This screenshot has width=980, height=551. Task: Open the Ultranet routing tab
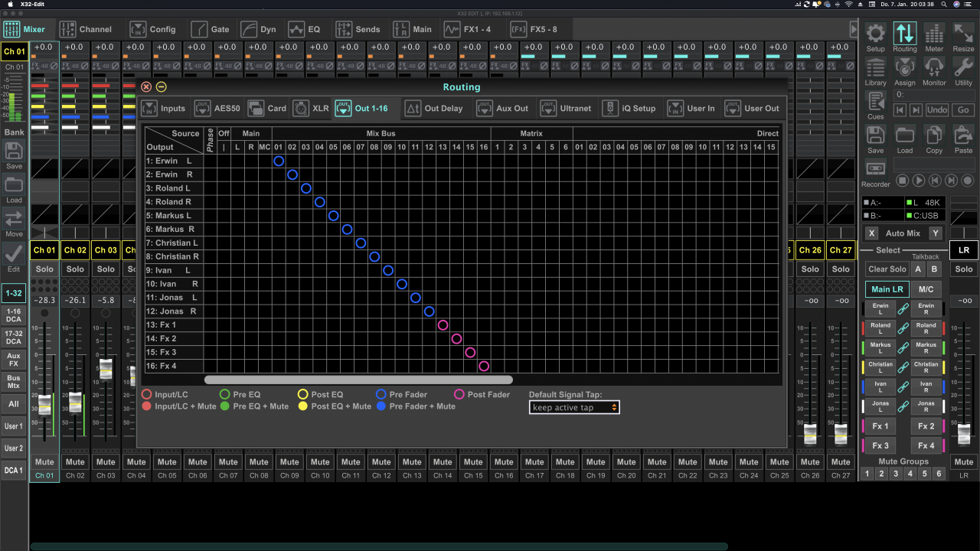tap(566, 109)
